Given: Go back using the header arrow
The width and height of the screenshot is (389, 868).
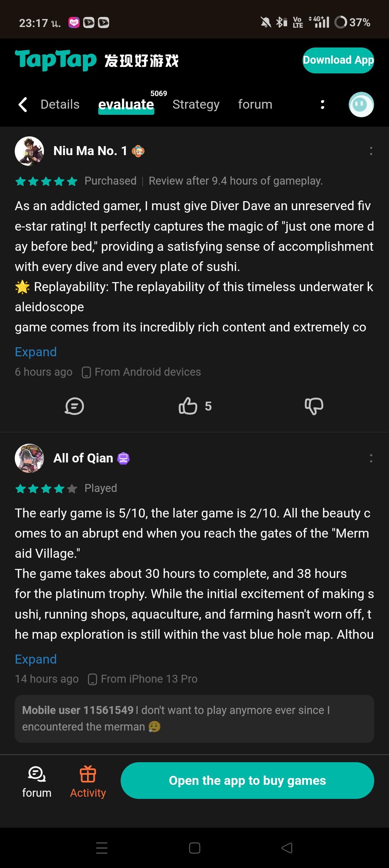Looking at the screenshot, I should coord(23,105).
